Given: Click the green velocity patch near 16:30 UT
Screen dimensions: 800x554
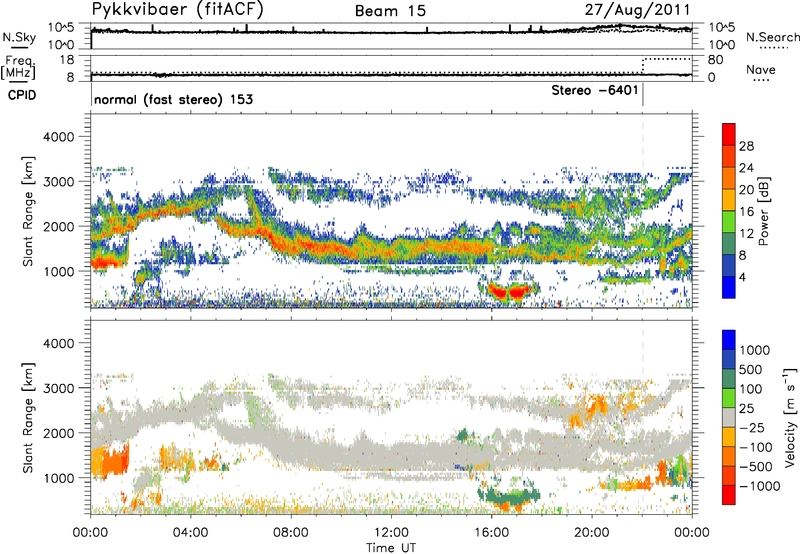Looking at the screenshot, I should coord(508,495).
